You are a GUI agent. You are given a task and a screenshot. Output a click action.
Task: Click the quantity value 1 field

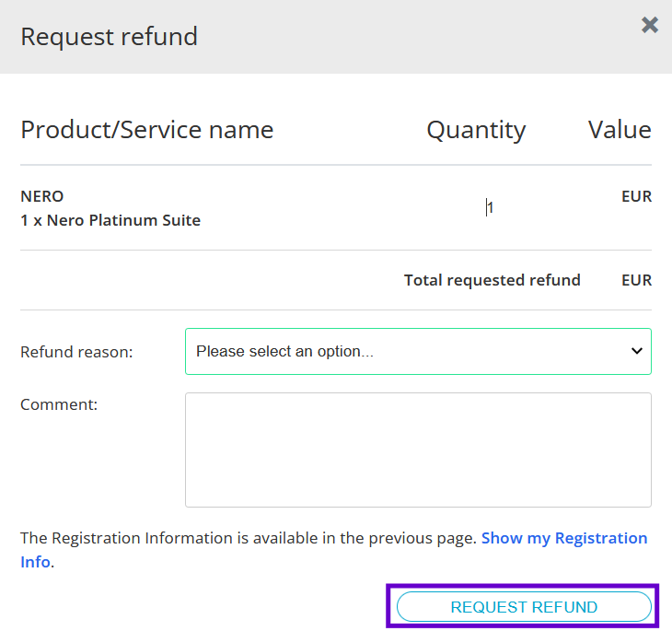490,207
